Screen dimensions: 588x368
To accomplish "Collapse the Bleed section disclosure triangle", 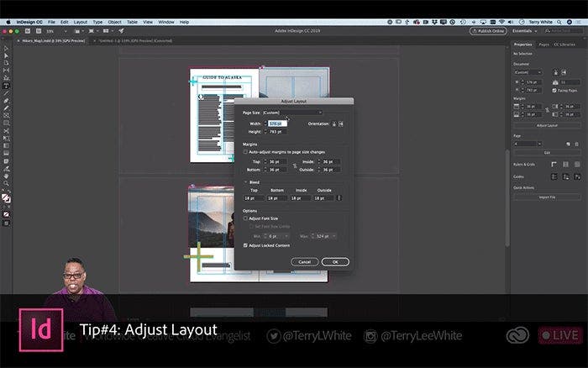I will (245, 181).
